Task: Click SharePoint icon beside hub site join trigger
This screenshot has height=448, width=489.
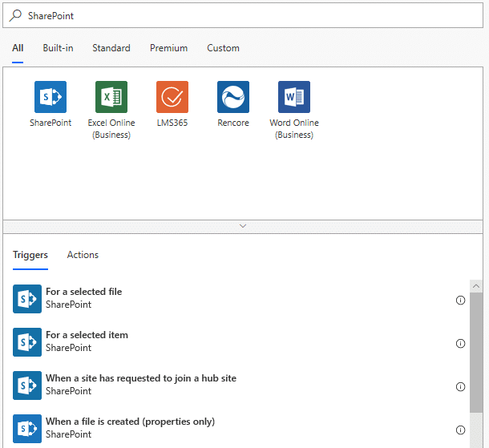Action: tap(27, 385)
